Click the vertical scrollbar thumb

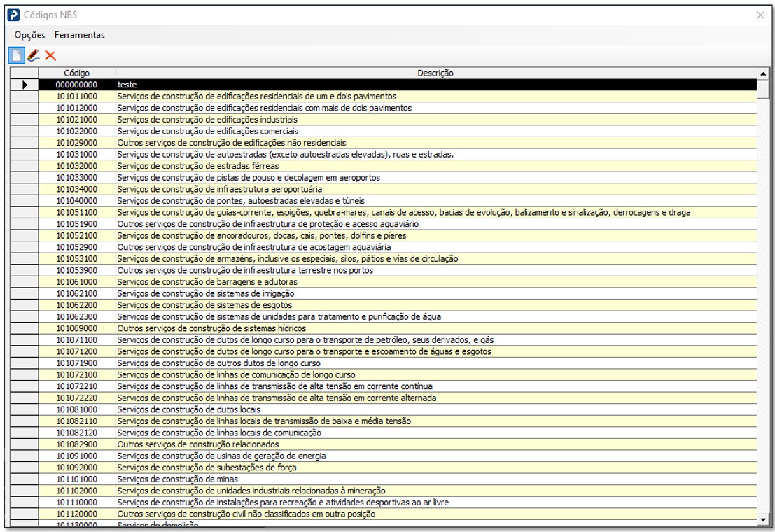click(x=763, y=89)
